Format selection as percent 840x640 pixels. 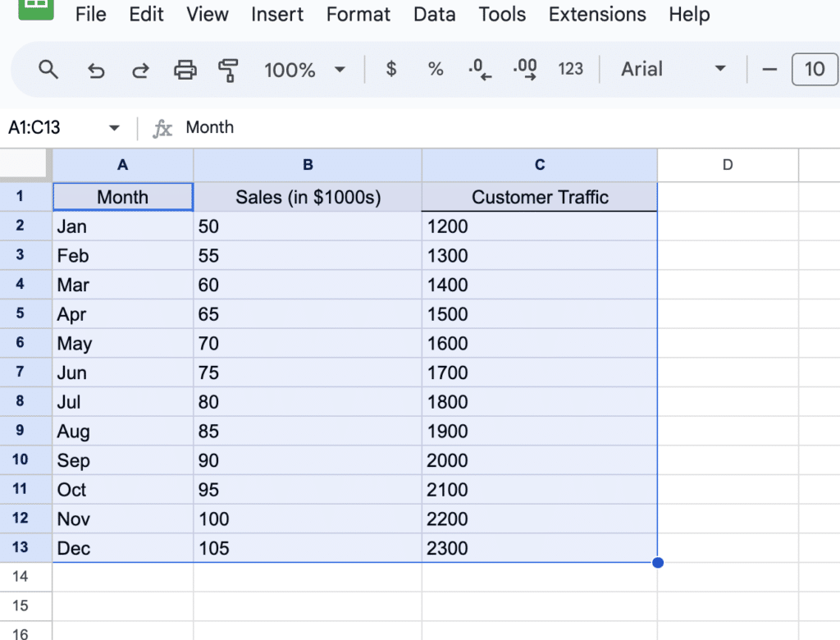[436, 69]
